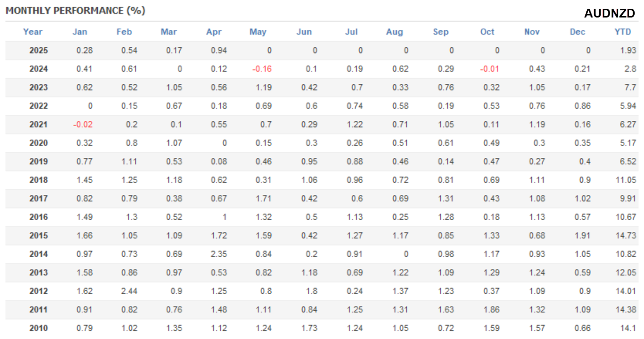Image resolution: width=644 pixels, height=339 pixels.
Task: Click the Jan column header
Action: (80, 32)
